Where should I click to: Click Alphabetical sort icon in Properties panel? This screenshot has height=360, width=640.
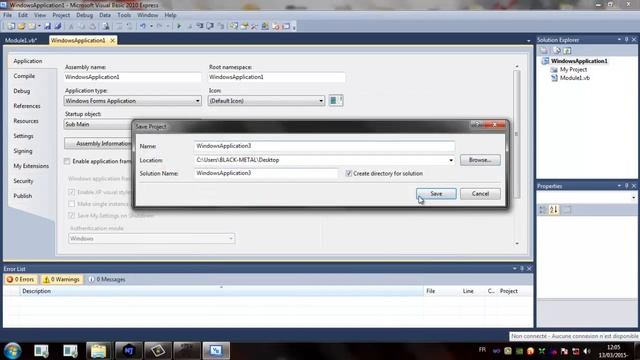[553, 210]
